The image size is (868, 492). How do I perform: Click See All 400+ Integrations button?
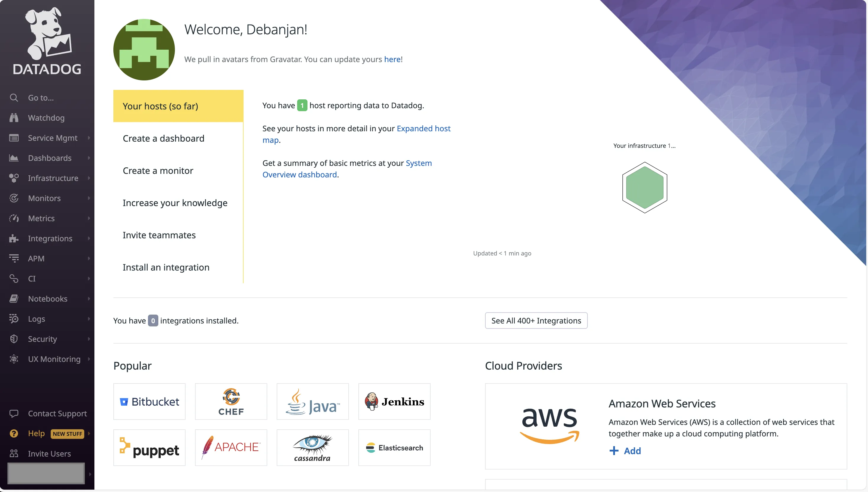tap(537, 321)
